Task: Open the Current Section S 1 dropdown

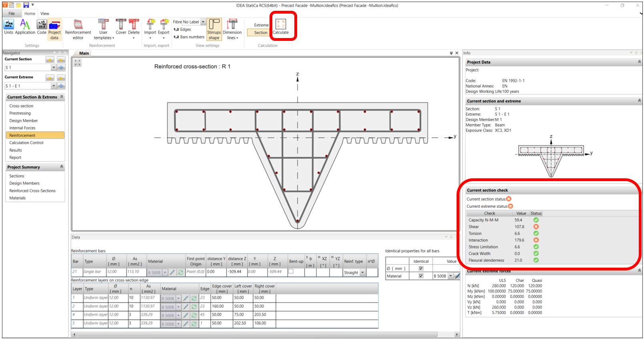Action: pyautogui.click(x=54, y=68)
